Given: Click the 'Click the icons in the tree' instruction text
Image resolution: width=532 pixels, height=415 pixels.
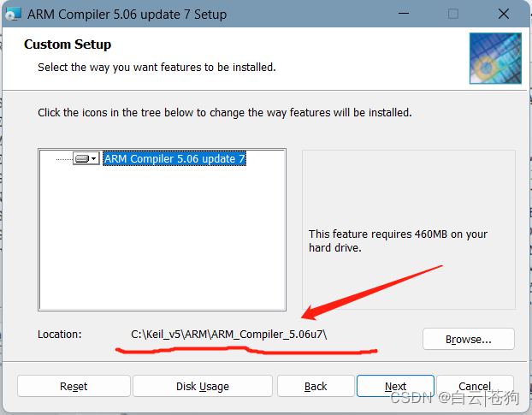Looking at the screenshot, I should coord(225,113).
